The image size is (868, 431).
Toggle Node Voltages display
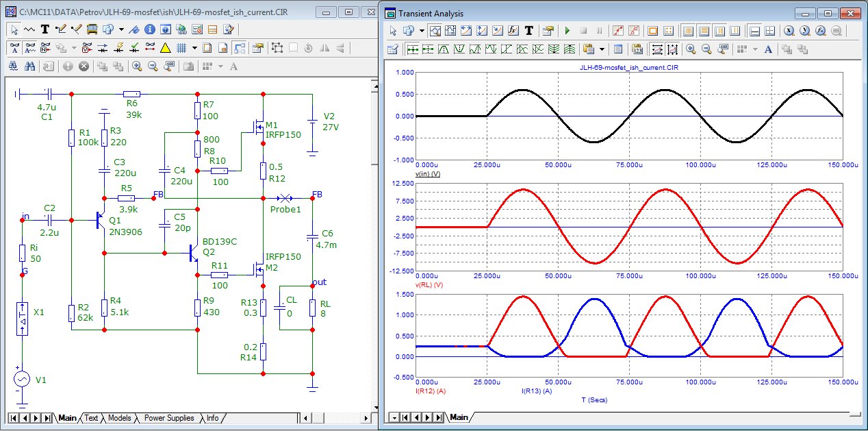(87, 48)
